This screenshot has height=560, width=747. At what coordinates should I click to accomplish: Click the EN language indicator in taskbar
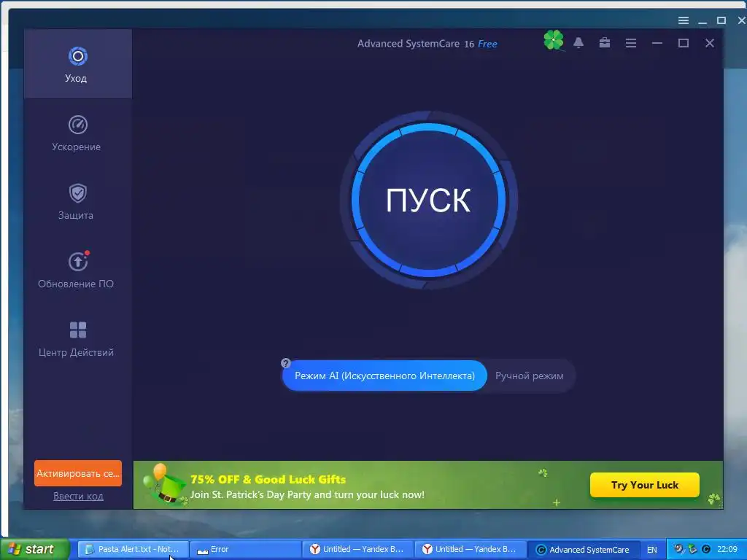(x=651, y=550)
